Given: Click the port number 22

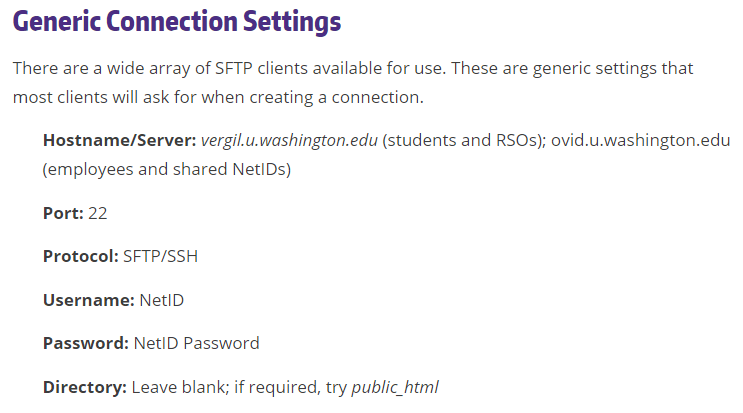Looking at the screenshot, I should coord(98,213).
